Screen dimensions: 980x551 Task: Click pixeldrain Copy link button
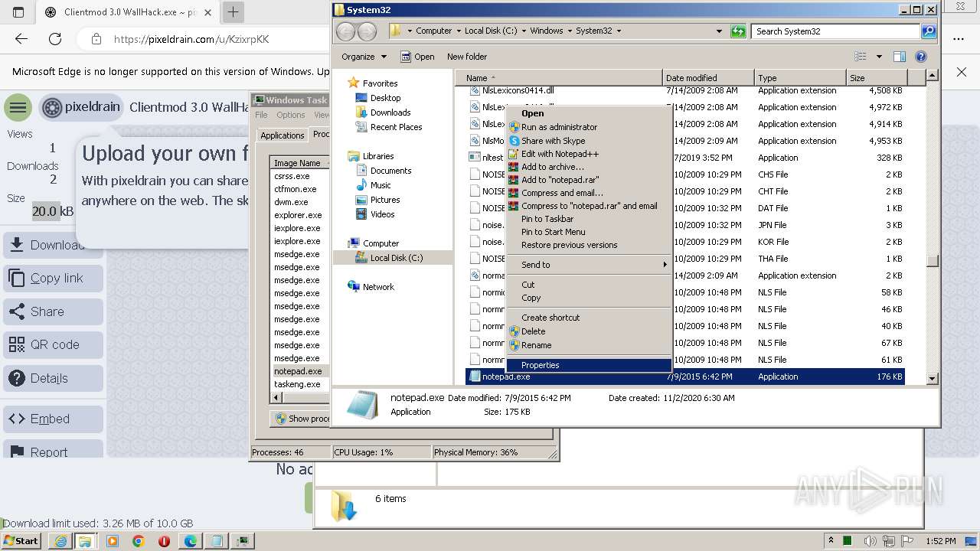click(54, 279)
